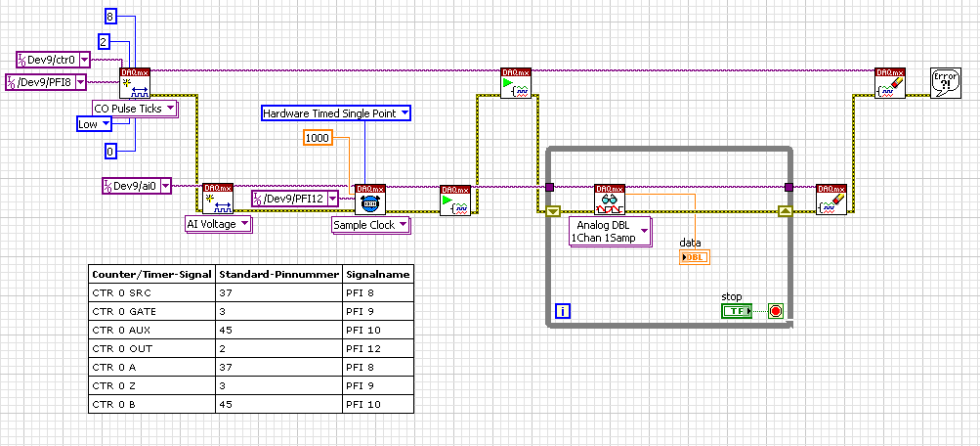980x446 pixels.
Task: Select the DAQmx Timing Sample Clock node
Action: 370,200
